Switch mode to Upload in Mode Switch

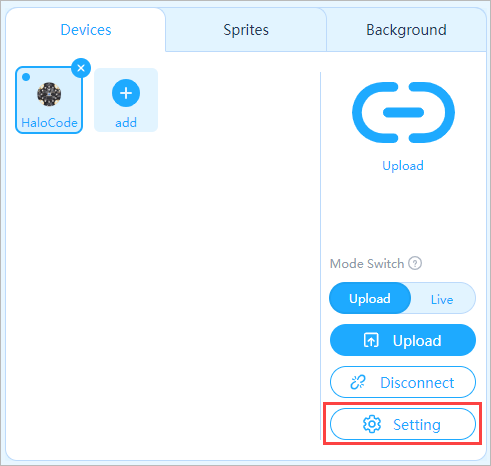click(370, 298)
